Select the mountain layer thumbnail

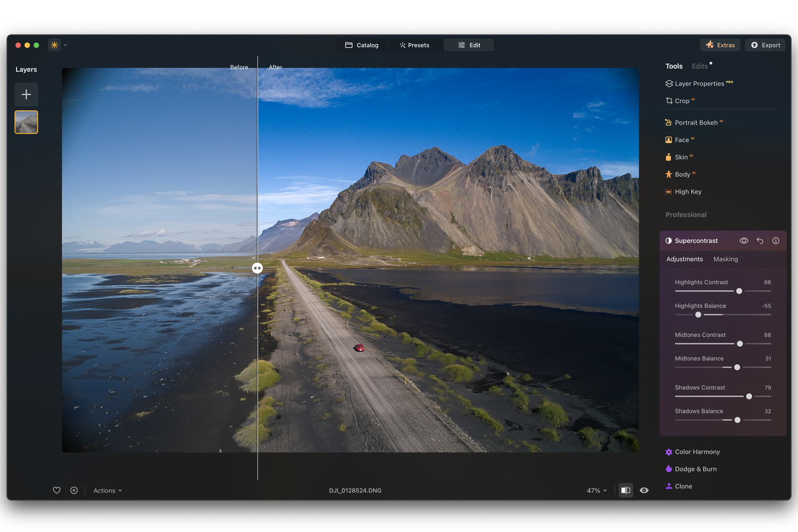[26, 122]
